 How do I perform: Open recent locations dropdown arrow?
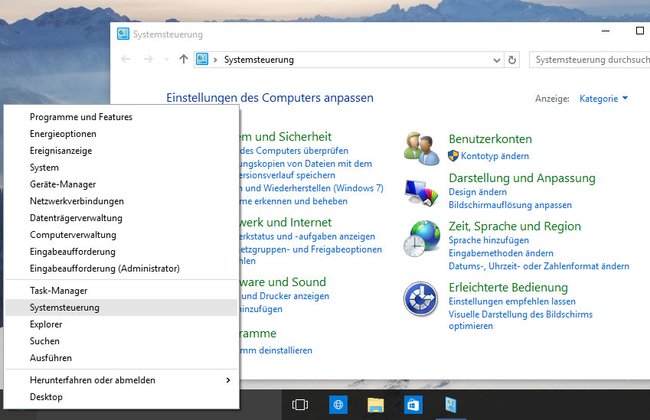click(167, 60)
